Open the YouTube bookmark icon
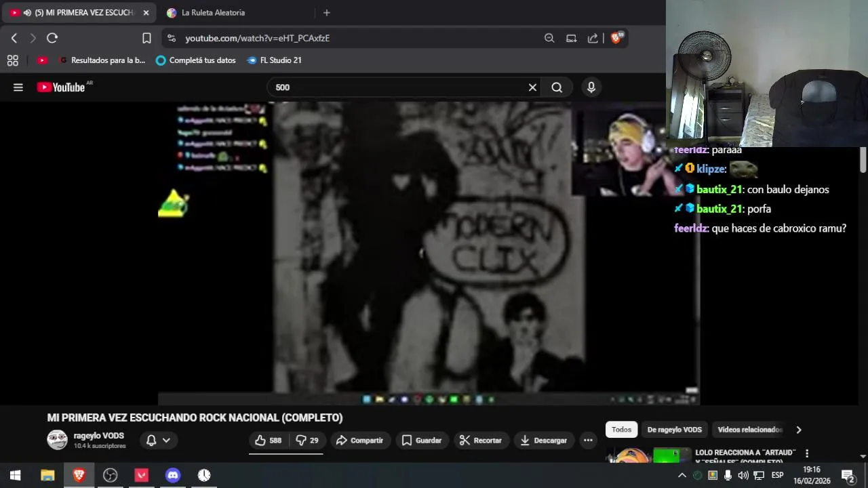Screen dimensions: 868x488 pyautogui.click(x=42, y=60)
